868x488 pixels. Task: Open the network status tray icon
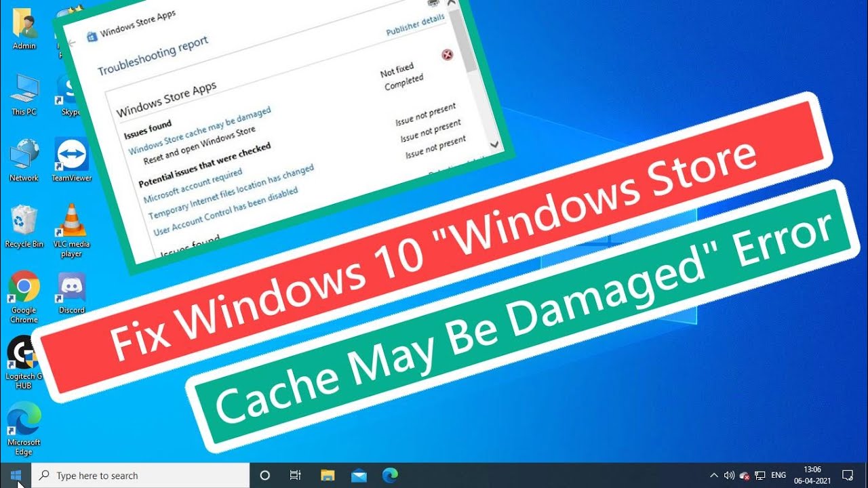pyautogui.click(x=760, y=476)
